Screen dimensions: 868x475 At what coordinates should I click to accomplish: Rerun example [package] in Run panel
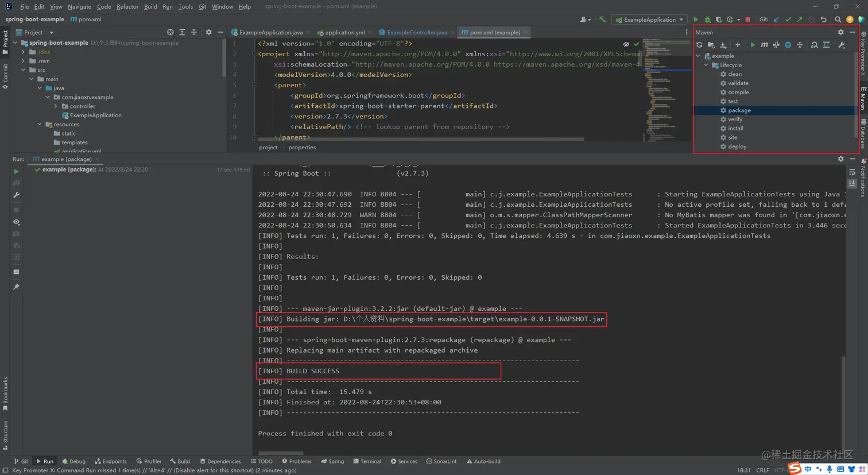click(16, 171)
